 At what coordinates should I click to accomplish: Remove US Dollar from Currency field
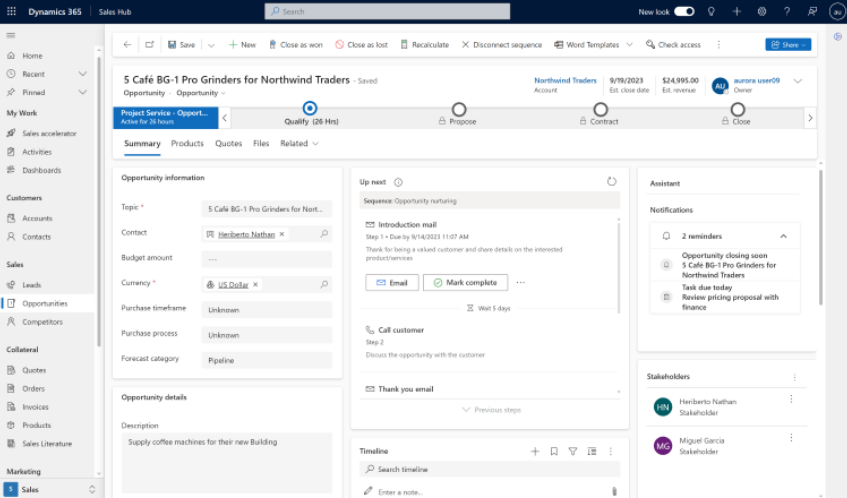pyautogui.click(x=256, y=285)
